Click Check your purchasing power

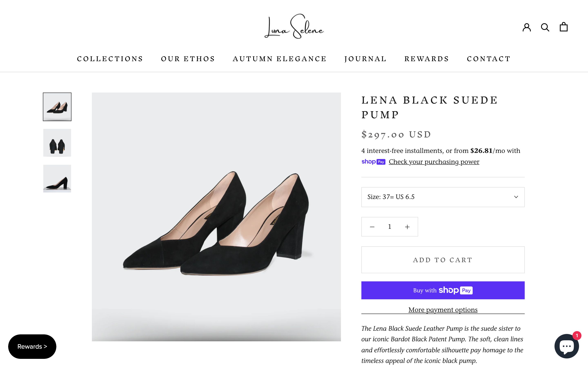(x=434, y=162)
